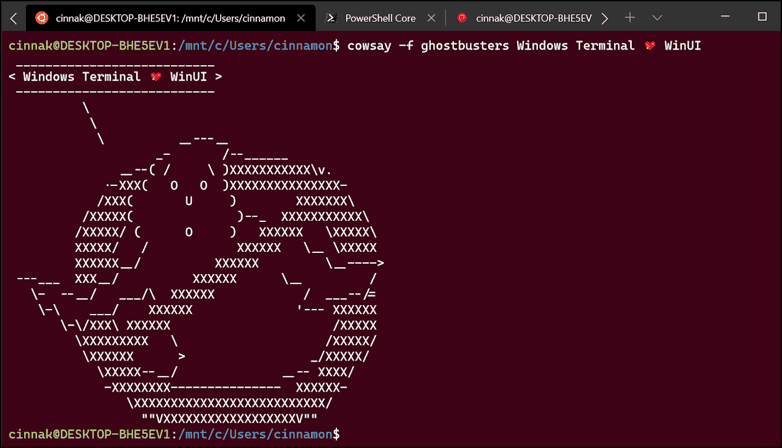
Task: Click the PowerShell icon on second tab
Action: (330, 18)
